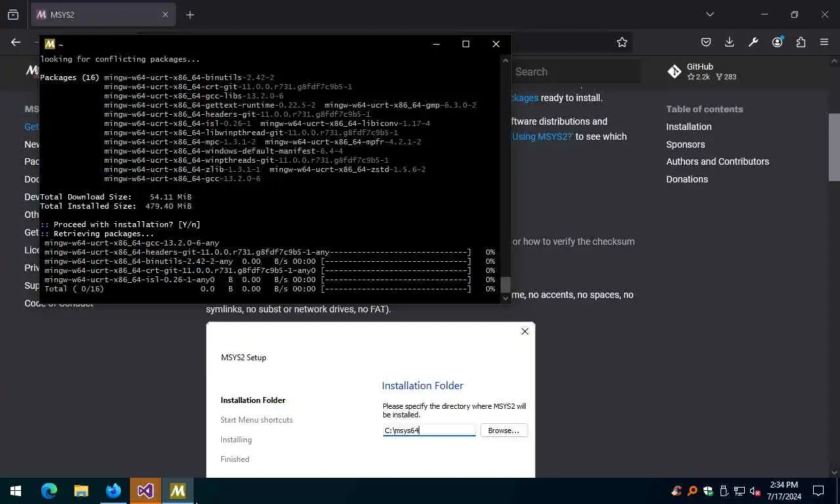
Task: Launch Microsoft Edge from the taskbar
Action: (49, 491)
